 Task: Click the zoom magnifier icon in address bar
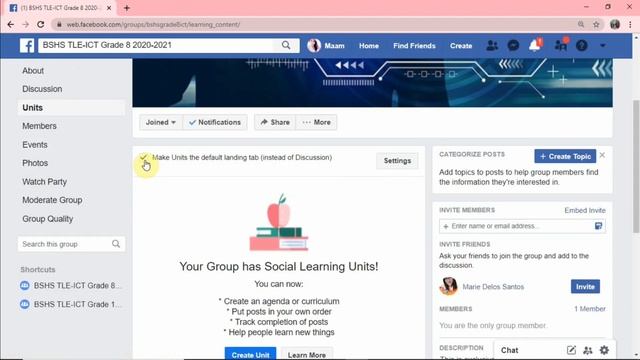pos(581,24)
